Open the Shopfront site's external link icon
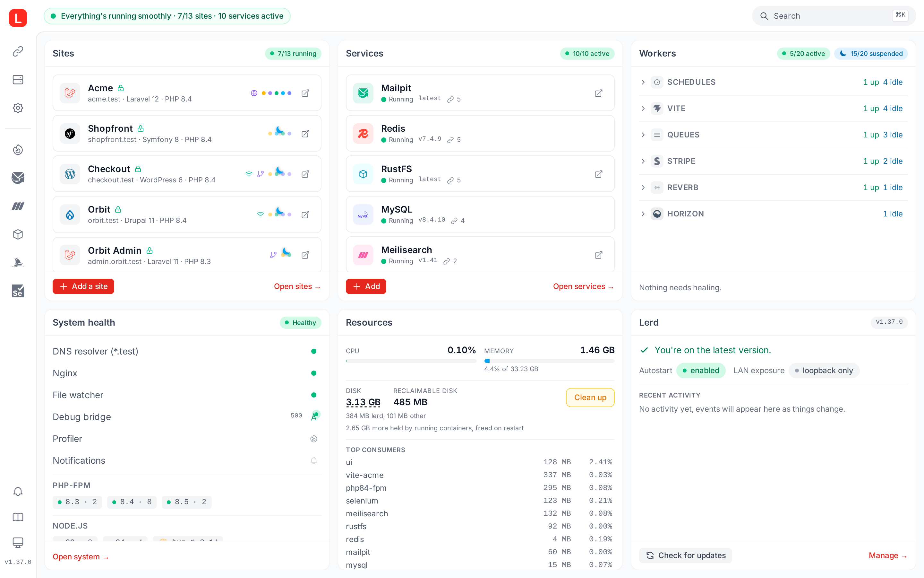Screen dimensions: 924x578 point(305,134)
